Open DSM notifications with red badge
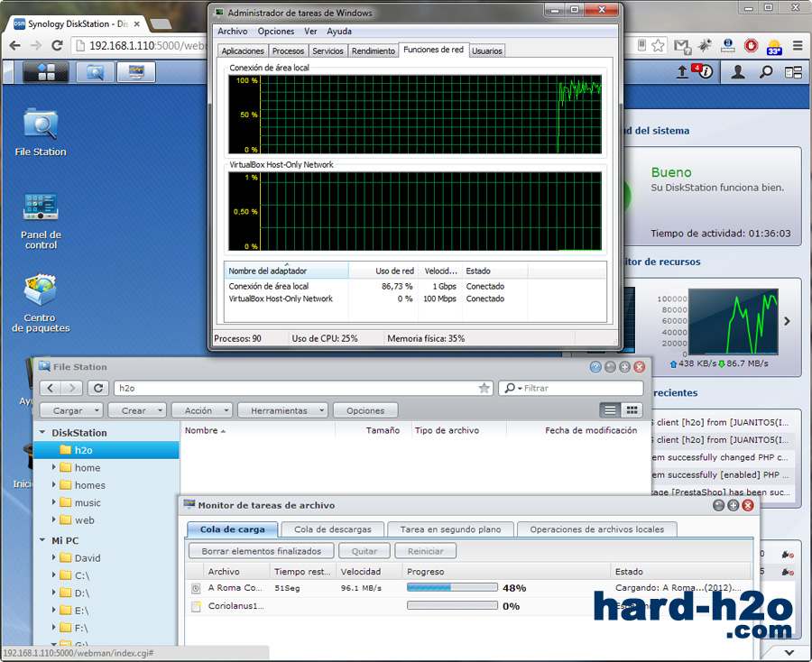This screenshot has height=662, width=812. click(x=704, y=71)
